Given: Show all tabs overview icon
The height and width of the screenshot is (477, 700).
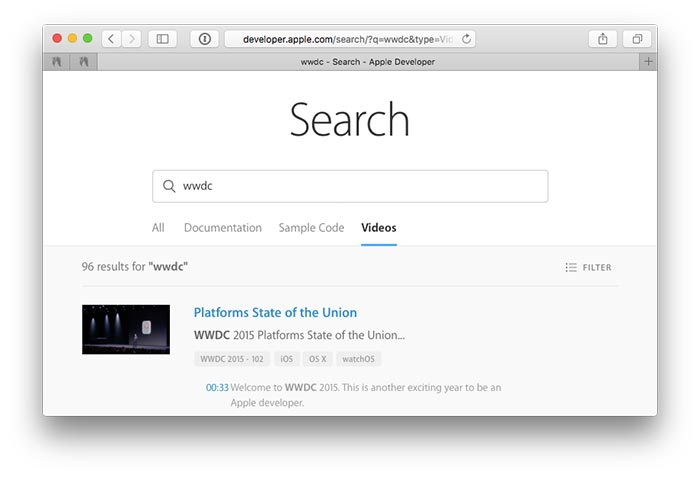Looking at the screenshot, I should tap(638, 39).
